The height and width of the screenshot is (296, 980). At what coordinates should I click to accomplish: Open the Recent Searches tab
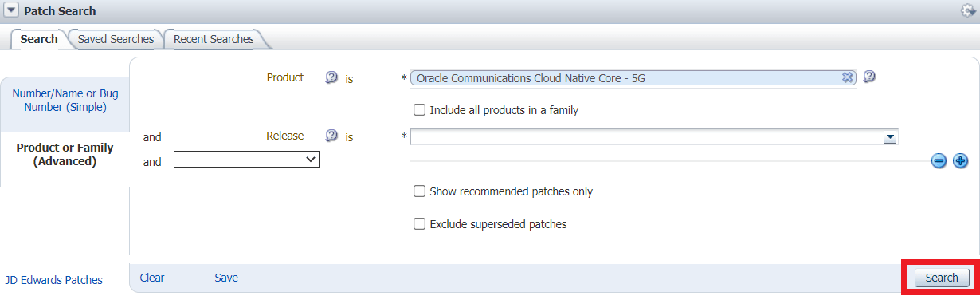coord(214,39)
